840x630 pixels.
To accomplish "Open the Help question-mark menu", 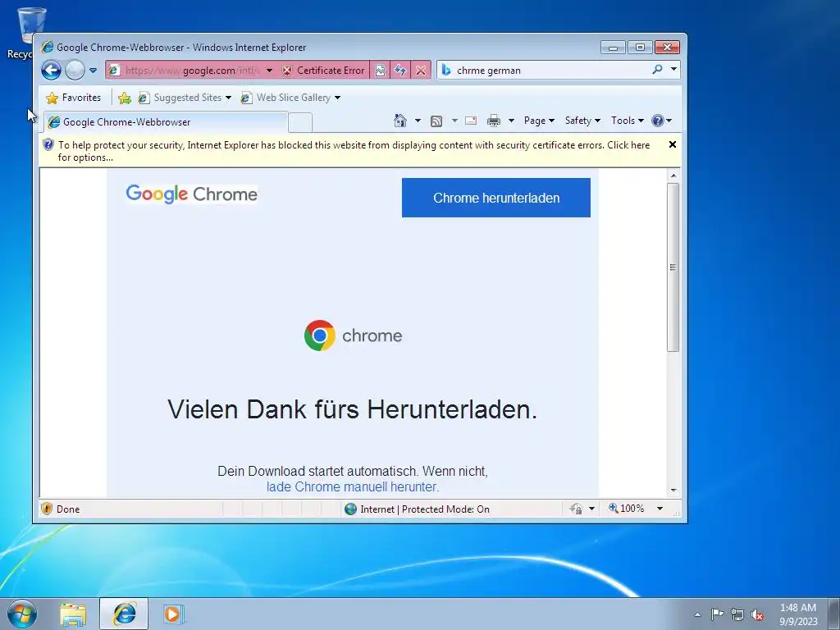I will [x=662, y=121].
